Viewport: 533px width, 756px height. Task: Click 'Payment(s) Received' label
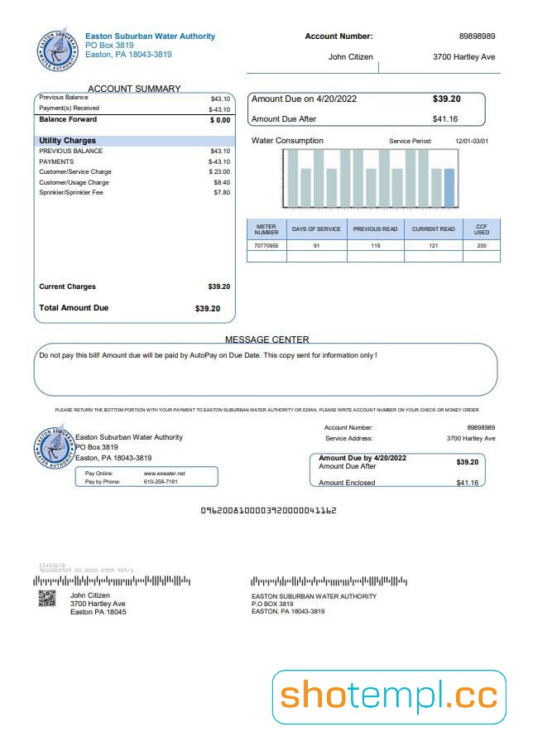click(x=70, y=108)
